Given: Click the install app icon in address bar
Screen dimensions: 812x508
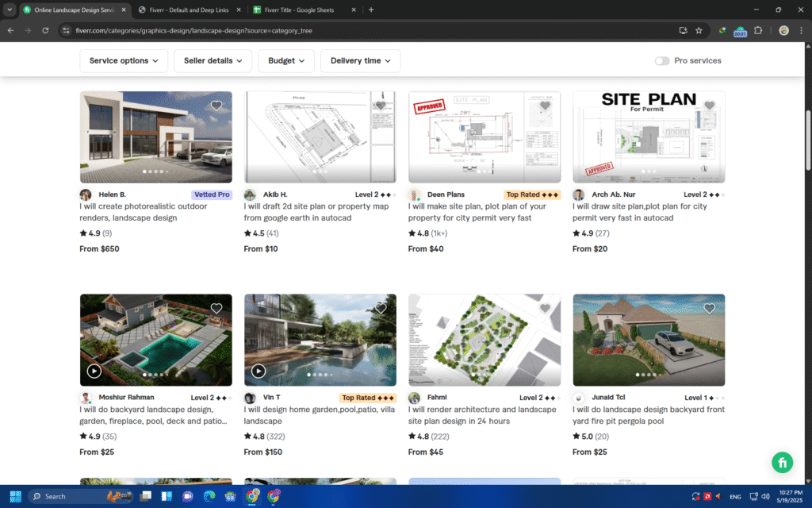Looking at the screenshot, I should coord(683,31).
